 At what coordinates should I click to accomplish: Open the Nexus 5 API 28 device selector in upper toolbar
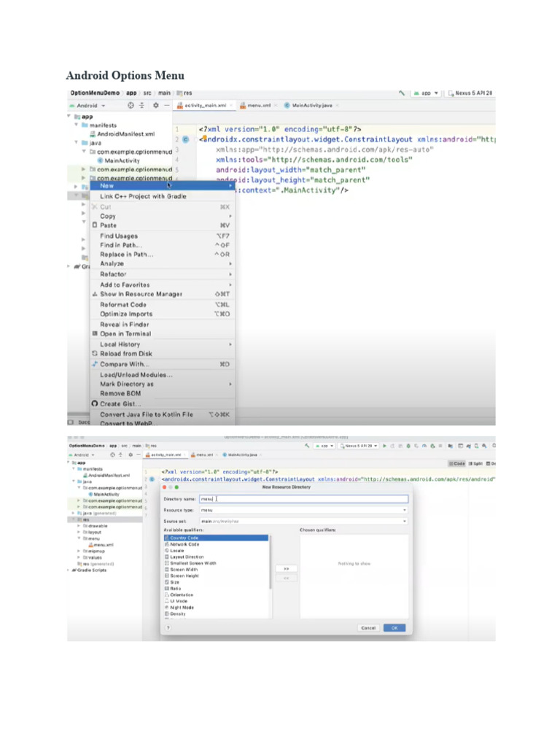click(470, 93)
